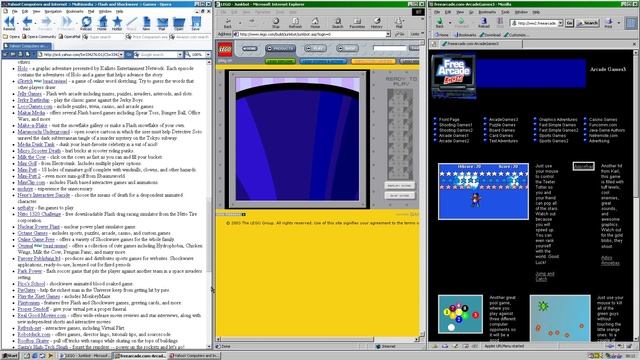
Task: Click Back icon in Internet Explorer toolbar
Action: (227, 22)
